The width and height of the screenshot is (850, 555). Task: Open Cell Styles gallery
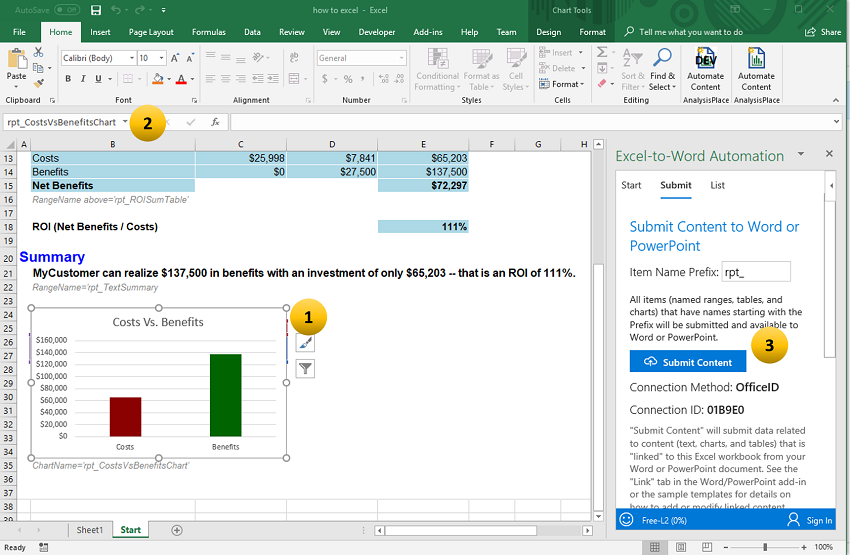pos(516,69)
